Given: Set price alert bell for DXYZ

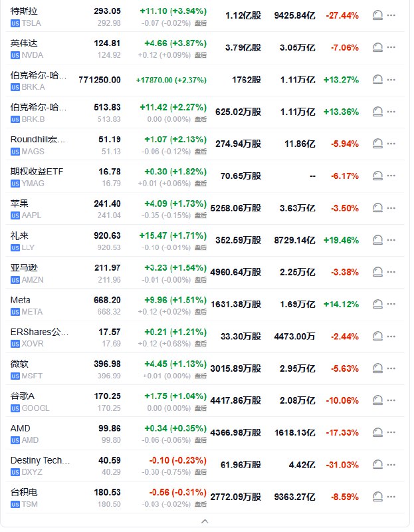Looking at the screenshot, I should tap(377, 465).
